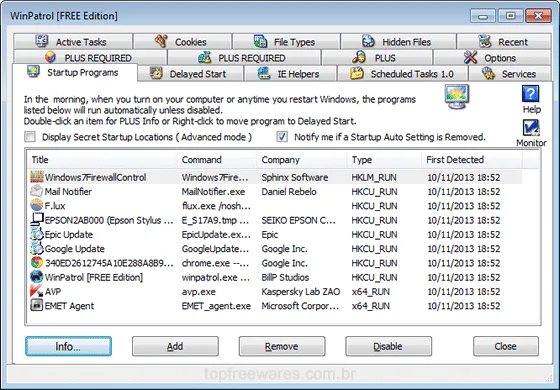Go to the Services tab
The width and height of the screenshot is (560, 390).
click(x=510, y=74)
